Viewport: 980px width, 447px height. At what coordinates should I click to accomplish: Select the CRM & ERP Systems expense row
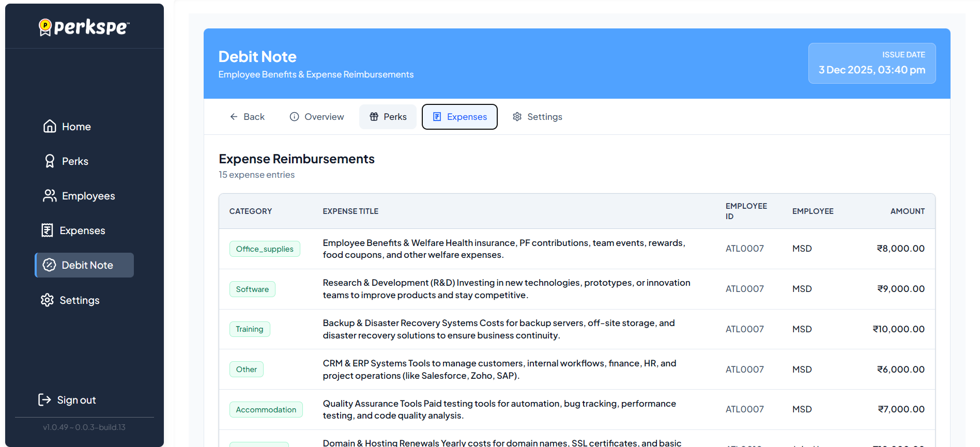499,369
